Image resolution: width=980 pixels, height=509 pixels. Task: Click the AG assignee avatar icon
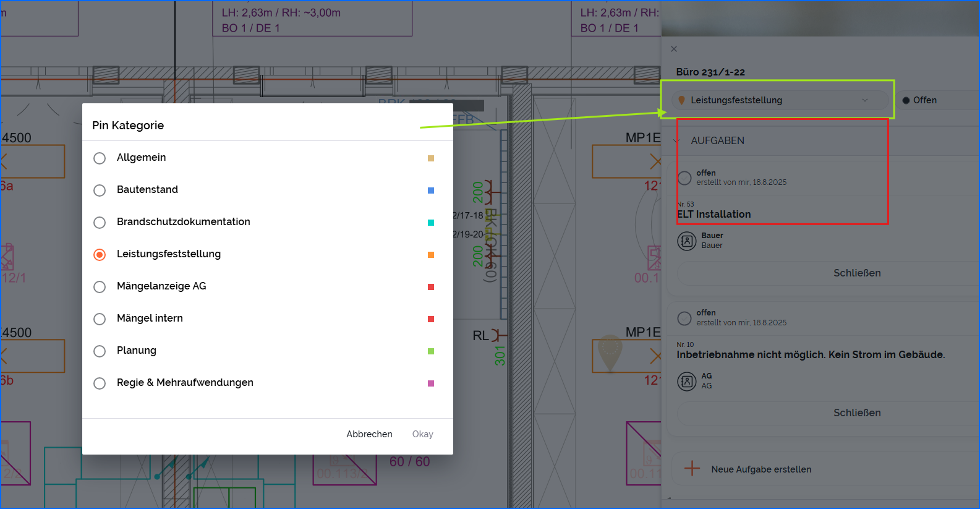(687, 381)
